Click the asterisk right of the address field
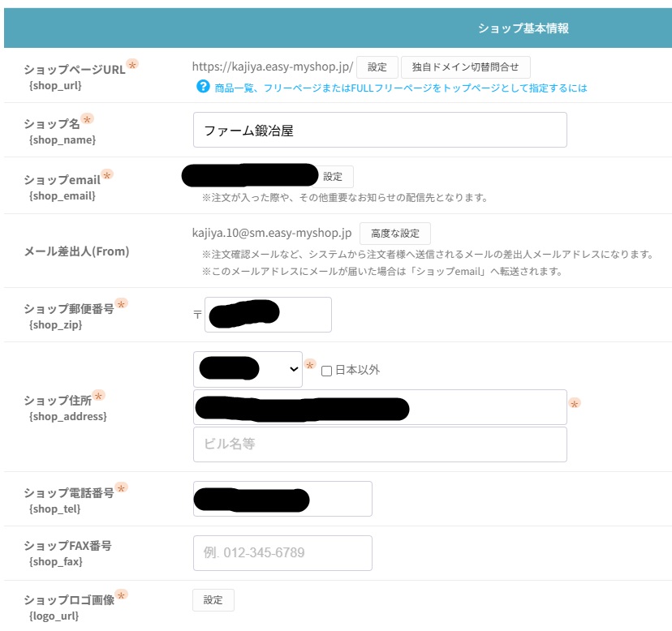 tap(575, 403)
